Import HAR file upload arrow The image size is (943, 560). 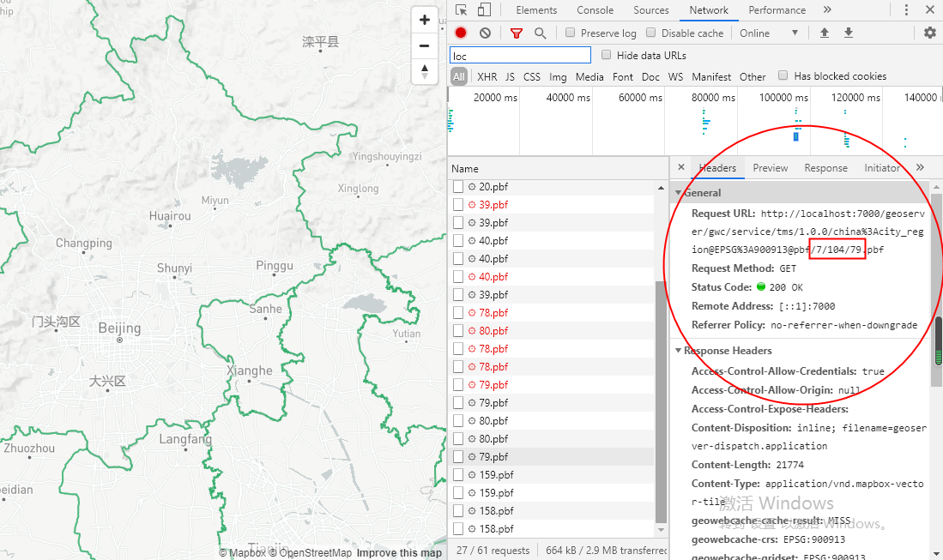coord(825,33)
